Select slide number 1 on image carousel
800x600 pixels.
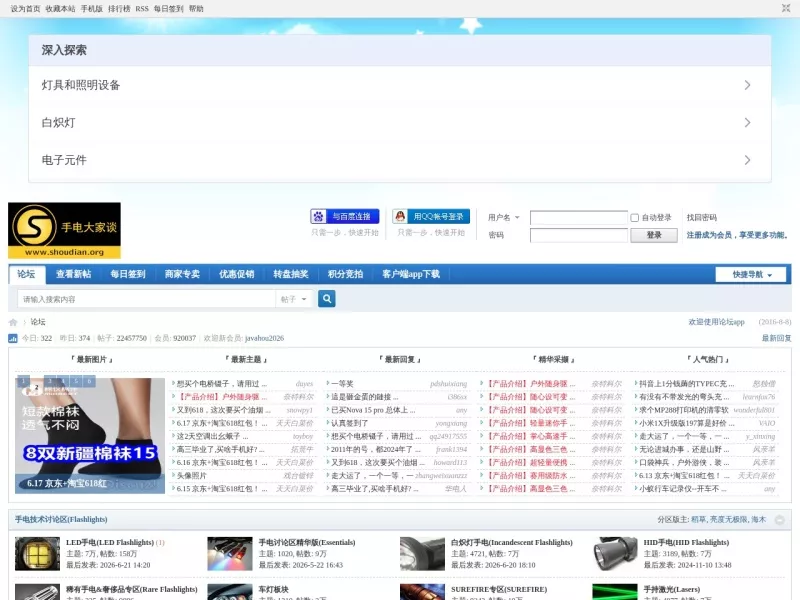point(23,381)
